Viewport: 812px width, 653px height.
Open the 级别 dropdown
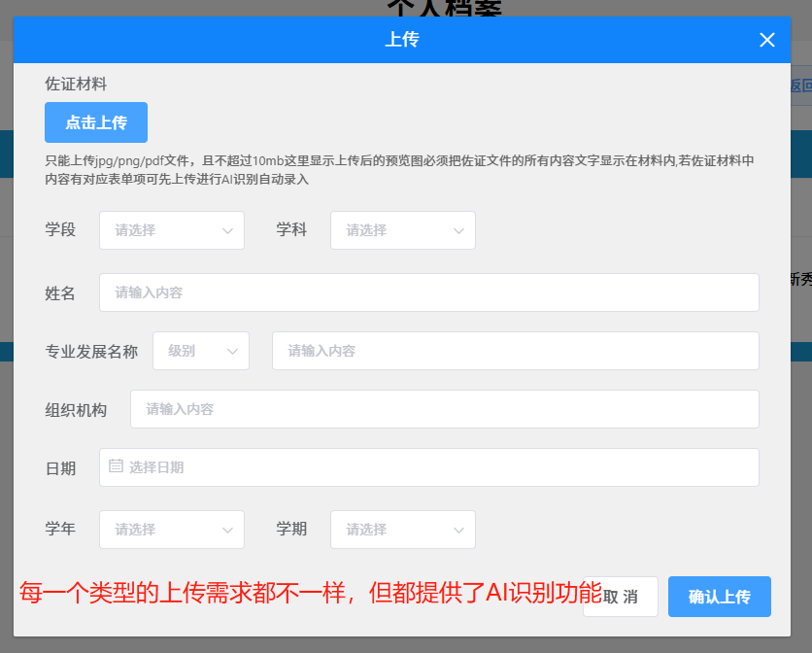click(201, 351)
